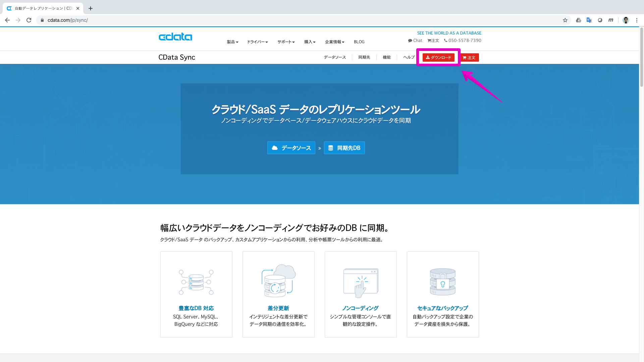
Task: Open Google Translate from the browser toolbar
Action: tap(589, 20)
